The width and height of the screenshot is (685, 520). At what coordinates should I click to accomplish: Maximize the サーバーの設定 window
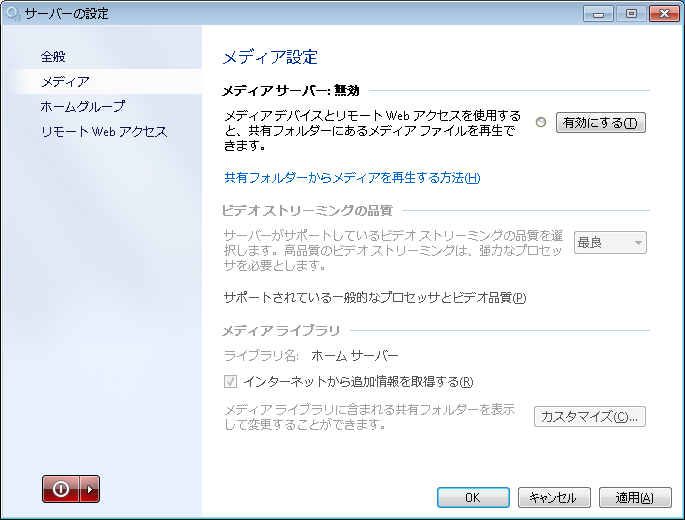(631, 14)
